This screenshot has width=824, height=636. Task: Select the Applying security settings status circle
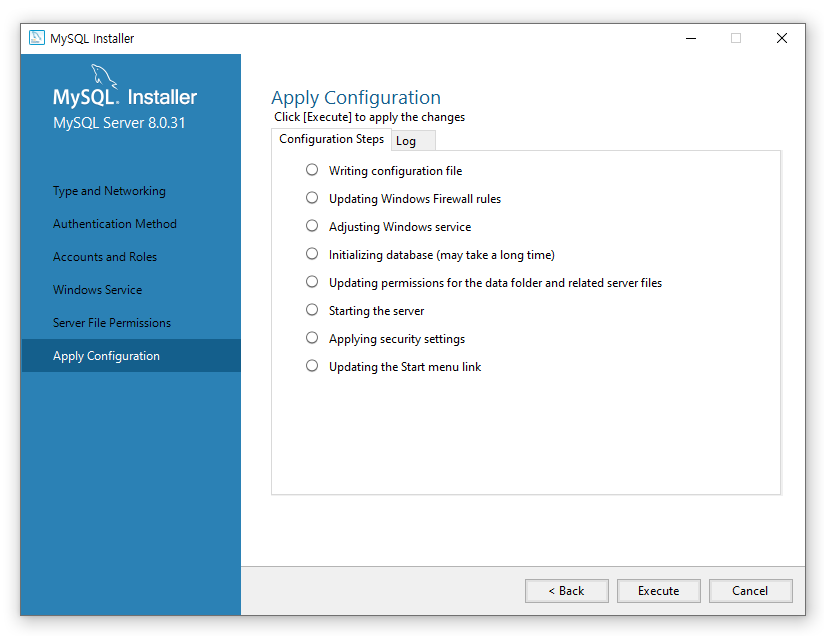point(312,337)
